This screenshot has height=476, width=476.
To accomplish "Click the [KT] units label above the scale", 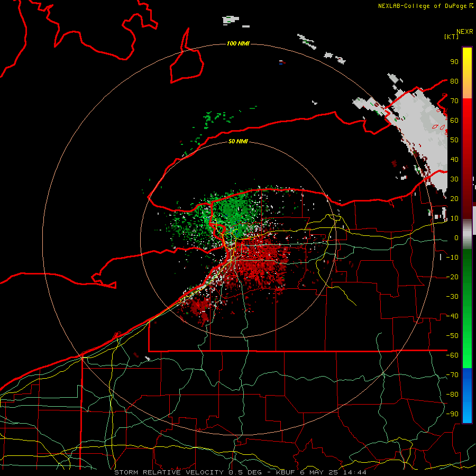I will pyautogui.click(x=451, y=36).
